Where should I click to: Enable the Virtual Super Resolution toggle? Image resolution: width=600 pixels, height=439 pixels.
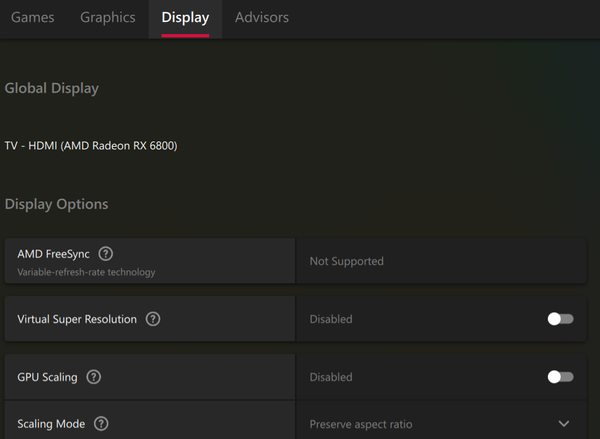pyautogui.click(x=560, y=319)
